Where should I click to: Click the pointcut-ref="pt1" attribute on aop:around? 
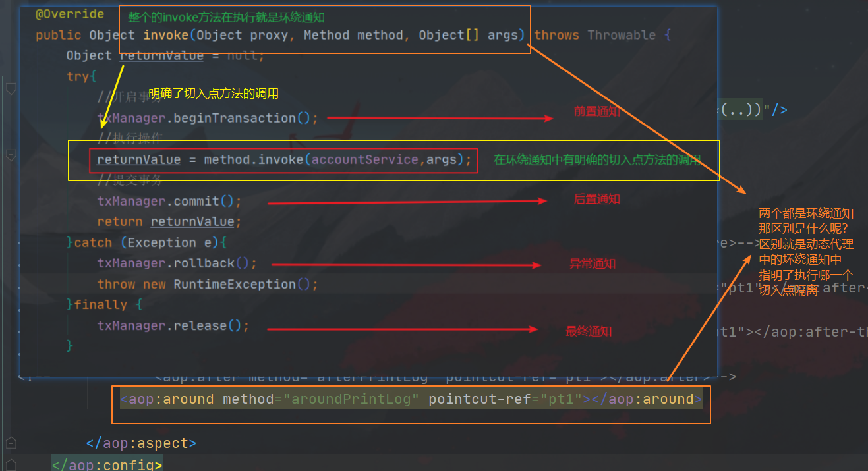click(x=506, y=399)
